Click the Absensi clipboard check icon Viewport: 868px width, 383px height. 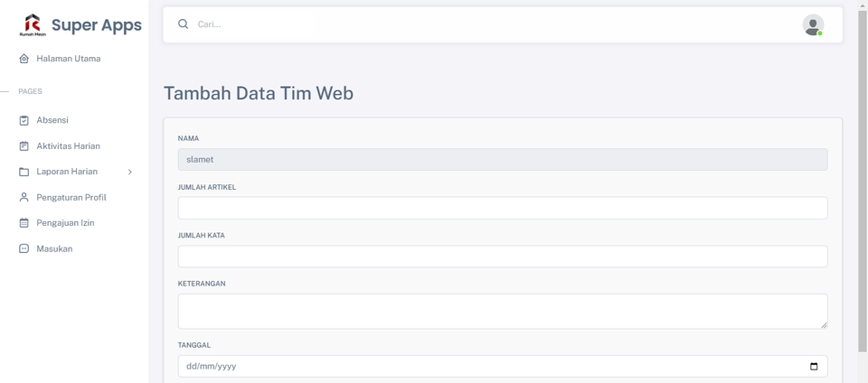[24, 120]
